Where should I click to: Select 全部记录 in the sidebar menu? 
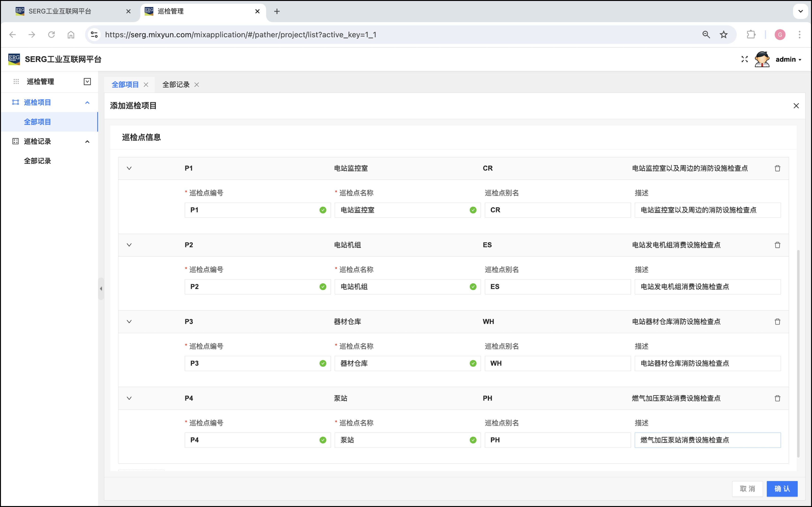pyautogui.click(x=38, y=161)
